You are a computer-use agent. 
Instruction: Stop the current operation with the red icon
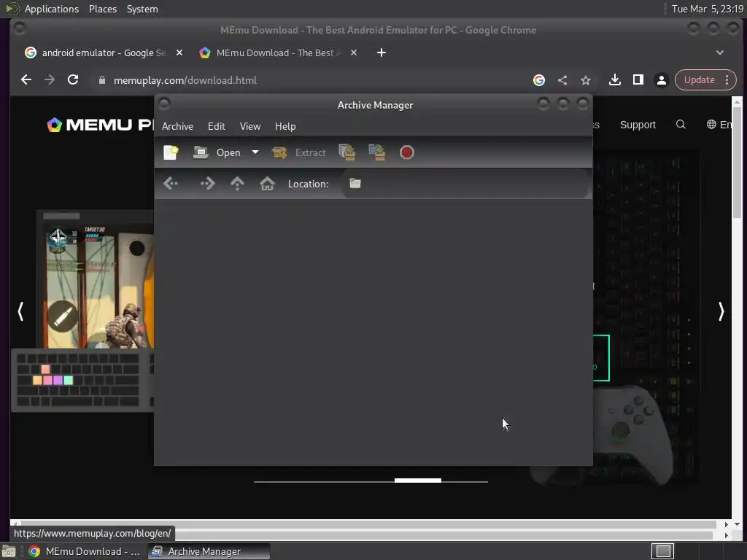tap(407, 152)
